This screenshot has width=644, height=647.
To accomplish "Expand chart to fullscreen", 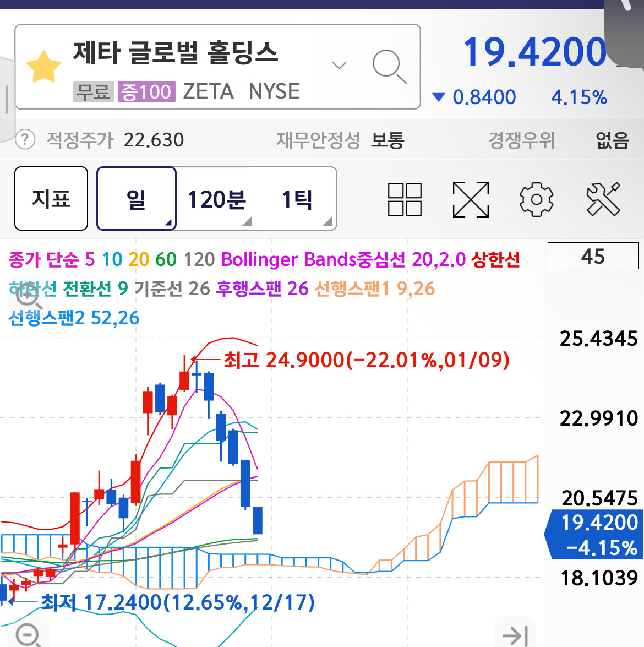I will tap(471, 199).
